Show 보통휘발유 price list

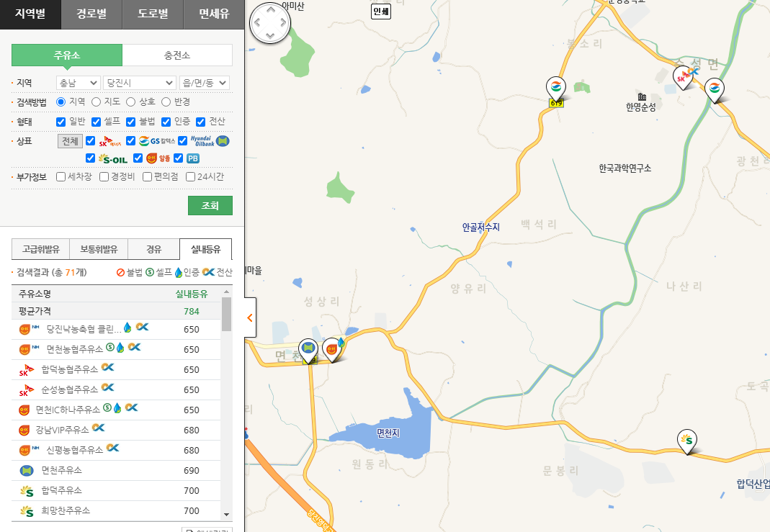99,249
